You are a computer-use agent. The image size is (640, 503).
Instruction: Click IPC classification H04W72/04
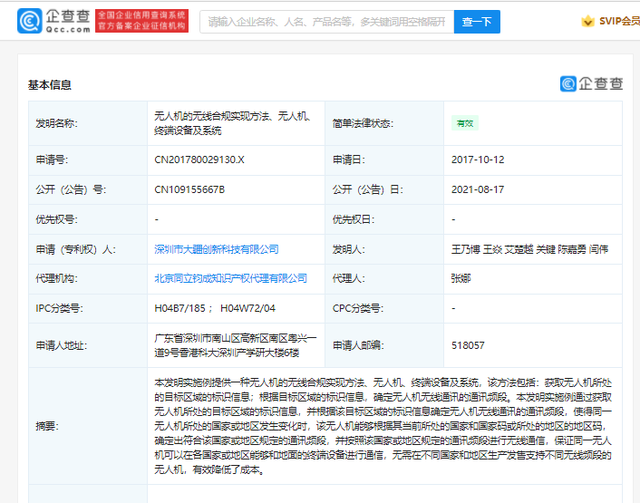[x=248, y=309]
